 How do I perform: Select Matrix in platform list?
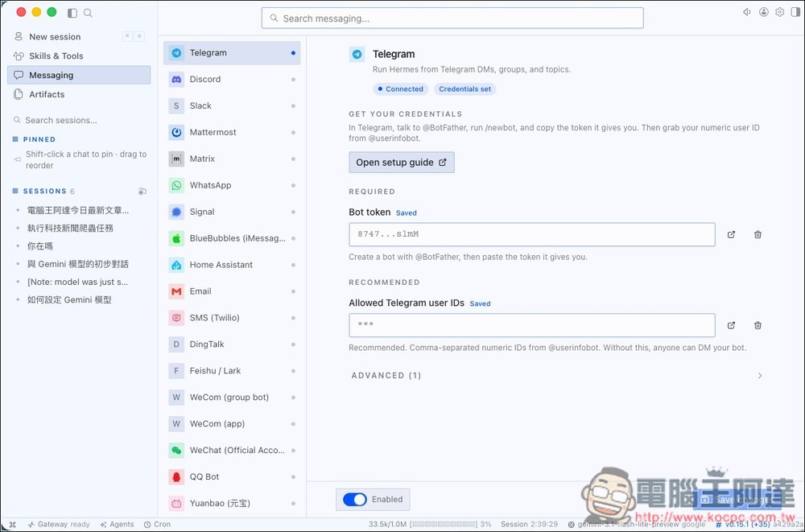point(232,159)
